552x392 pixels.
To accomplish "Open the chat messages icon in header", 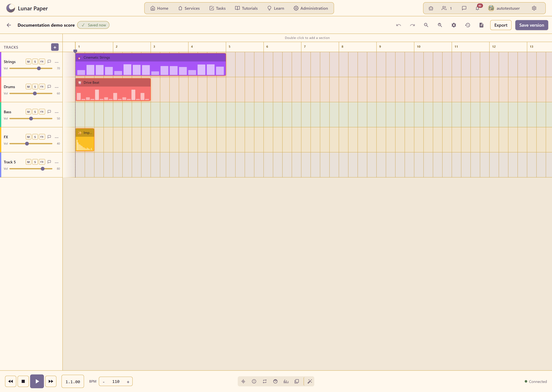I will 464,8.
